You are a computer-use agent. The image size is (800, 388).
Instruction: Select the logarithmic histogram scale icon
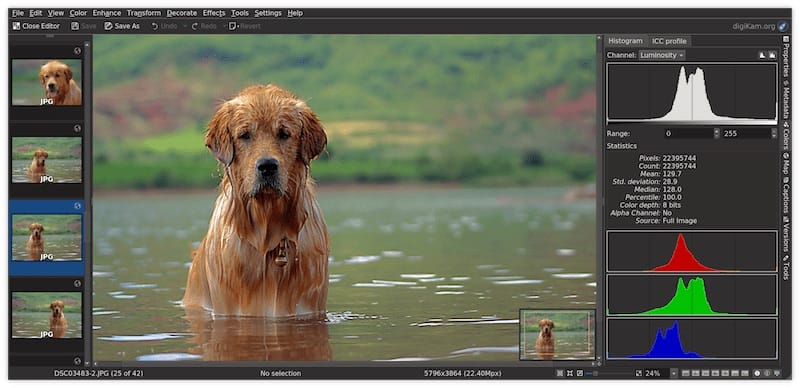click(x=772, y=55)
